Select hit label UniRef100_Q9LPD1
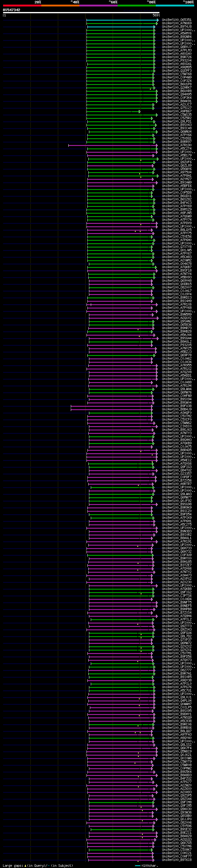Screen dimensions: 197x868 177,121
